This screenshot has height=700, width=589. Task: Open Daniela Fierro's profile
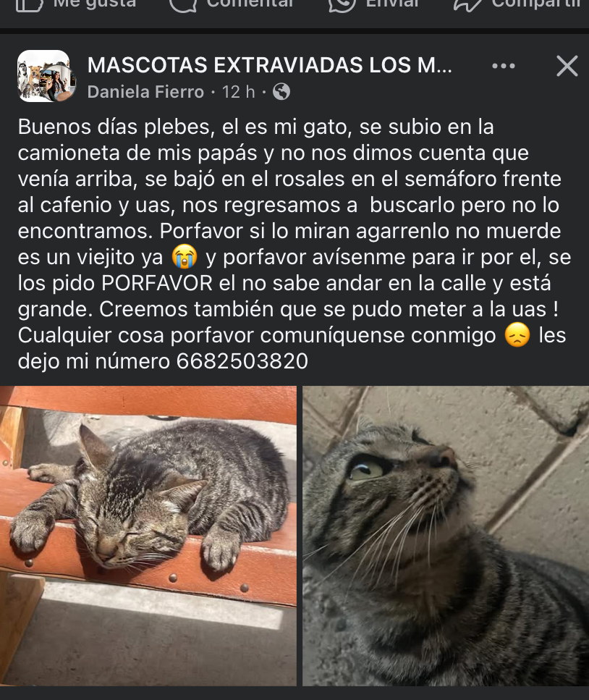tap(145, 92)
